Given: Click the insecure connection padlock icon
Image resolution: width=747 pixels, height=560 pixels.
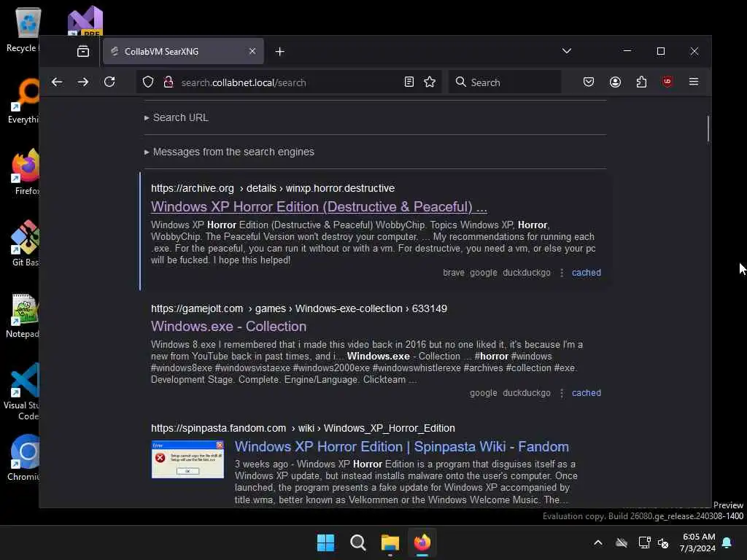Looking at the screenshot, I should pyautogui.click(x=169, y=82).
